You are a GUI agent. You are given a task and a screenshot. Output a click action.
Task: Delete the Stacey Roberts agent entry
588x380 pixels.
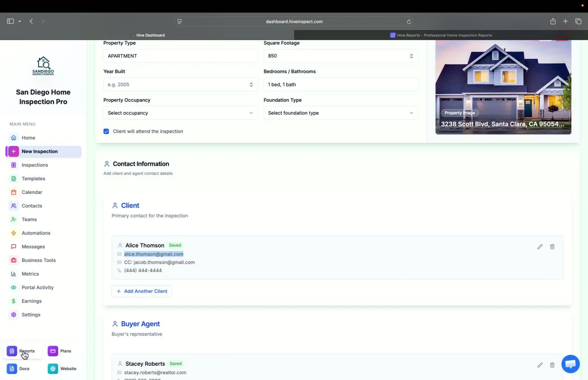pyautogui.click(x=552, y=365)
